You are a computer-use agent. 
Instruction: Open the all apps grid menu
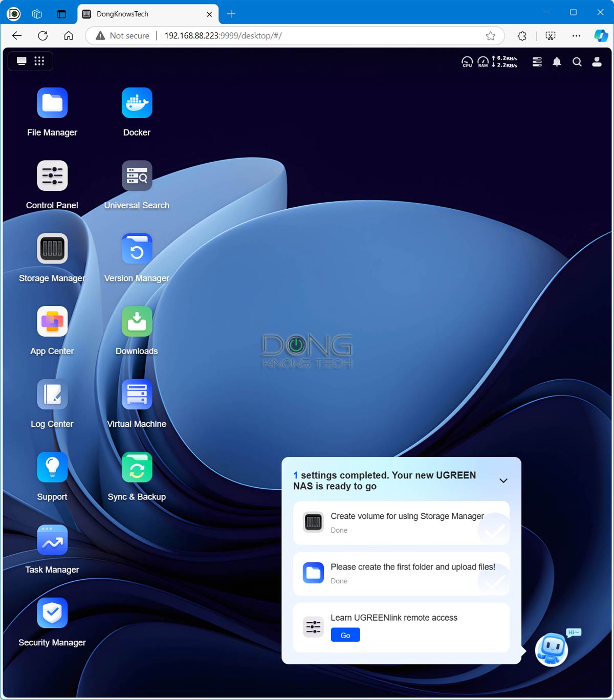pyautogui.click(x=39, y=61)
